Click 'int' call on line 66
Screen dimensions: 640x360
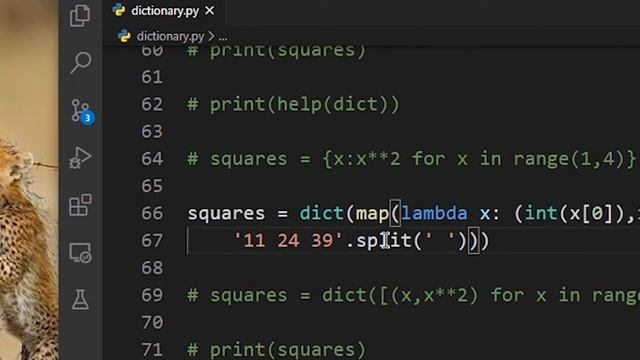(541, 213)
